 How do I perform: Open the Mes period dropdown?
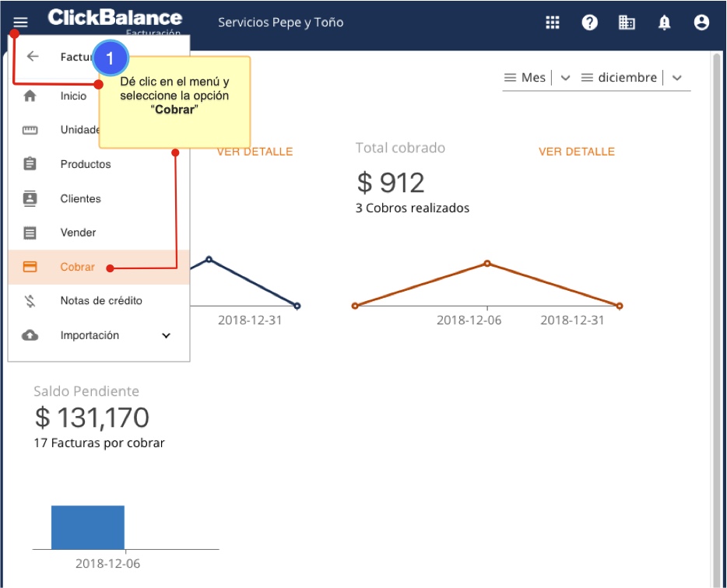[537, 78]
